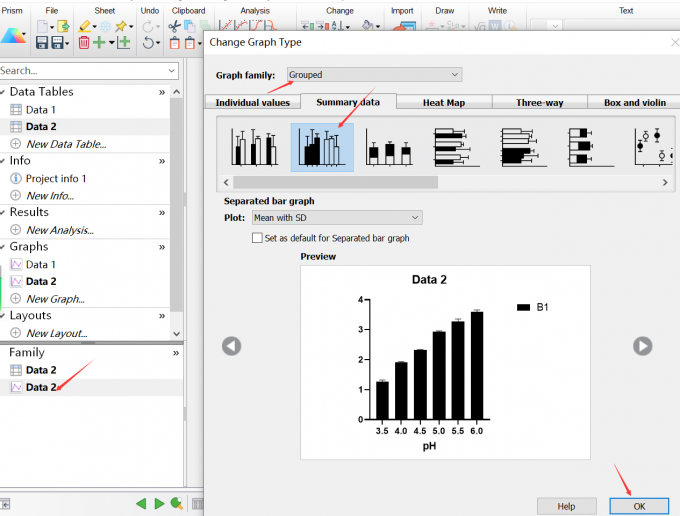Click the floppy disk save icon
The height and width of the screenshot is (516, 680).
coord(43,42)
